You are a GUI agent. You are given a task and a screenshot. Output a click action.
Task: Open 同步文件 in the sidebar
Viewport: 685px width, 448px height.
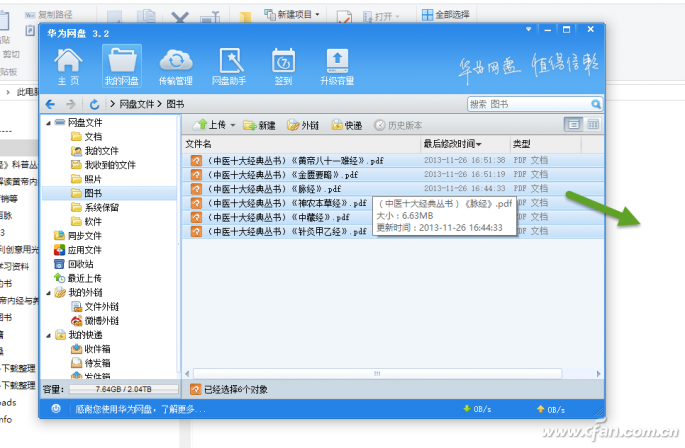(x=78, y=236)
